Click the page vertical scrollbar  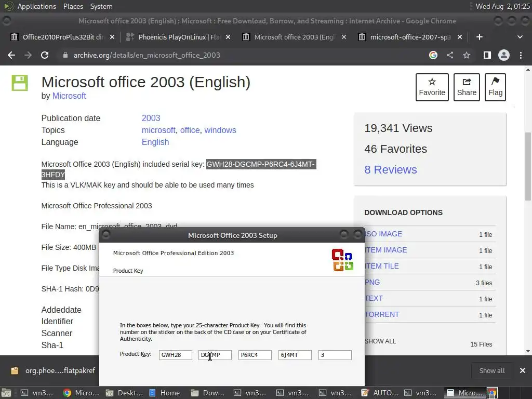point(528,166)
